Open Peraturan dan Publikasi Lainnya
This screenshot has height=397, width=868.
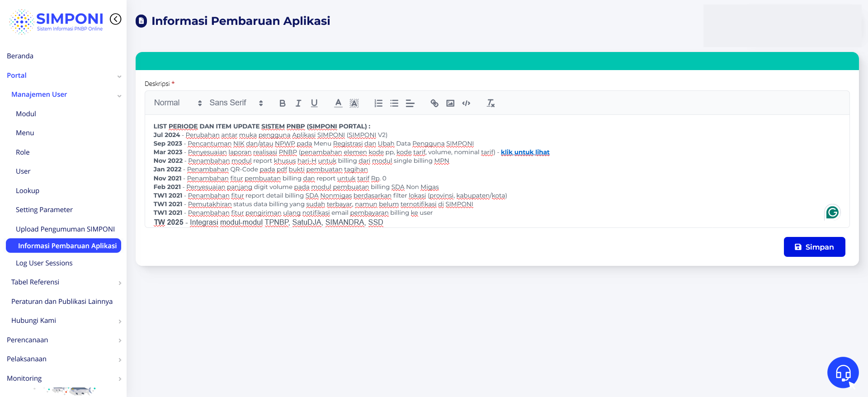tap(62, 302)
